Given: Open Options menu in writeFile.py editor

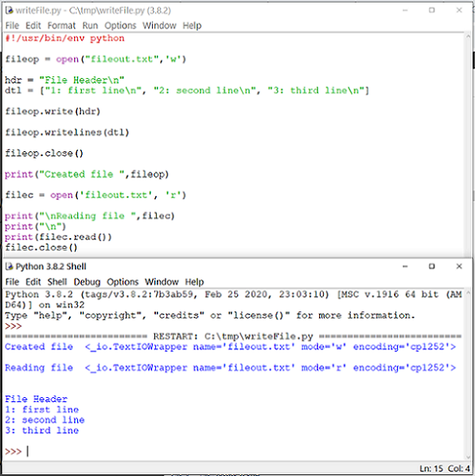Looking at the screenshot, I should (x=120, y=25).
